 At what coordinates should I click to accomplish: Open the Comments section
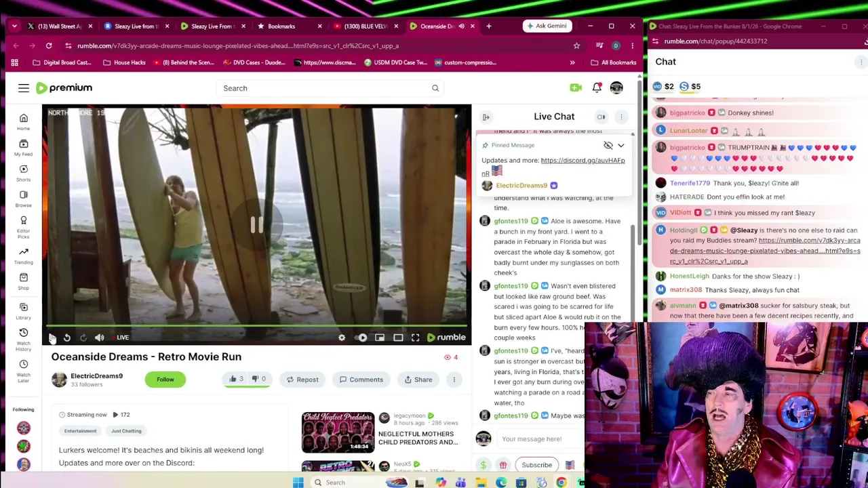pyautogui.click(x=361, y=380)
